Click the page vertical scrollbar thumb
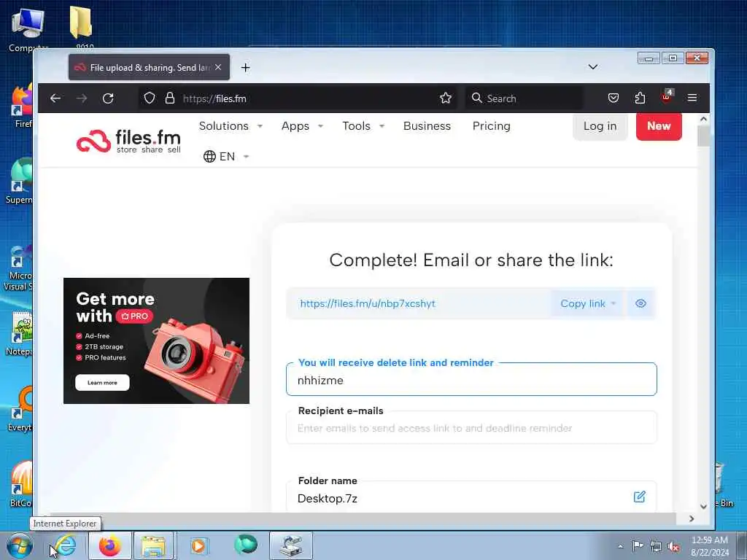Image resolution: width=747 pixels, height=560 pixels. pyautogui.click(x=703, y=136)
